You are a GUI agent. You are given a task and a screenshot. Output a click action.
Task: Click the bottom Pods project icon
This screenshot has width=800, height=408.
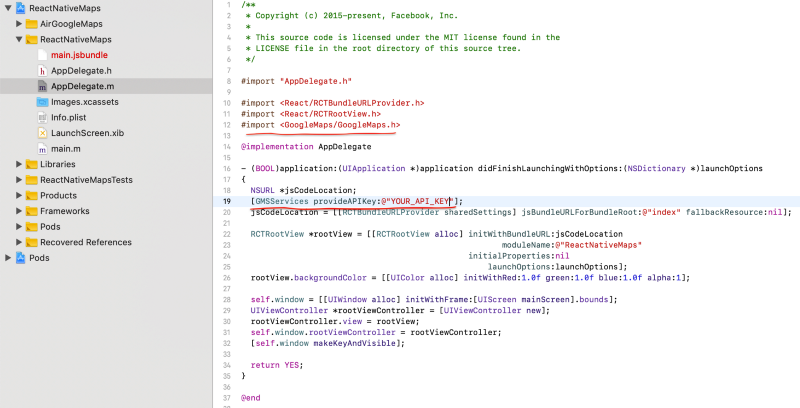[21, 257]
